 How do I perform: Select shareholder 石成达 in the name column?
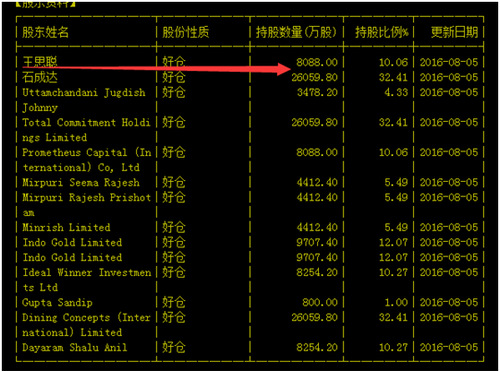[x=40, y=77]
